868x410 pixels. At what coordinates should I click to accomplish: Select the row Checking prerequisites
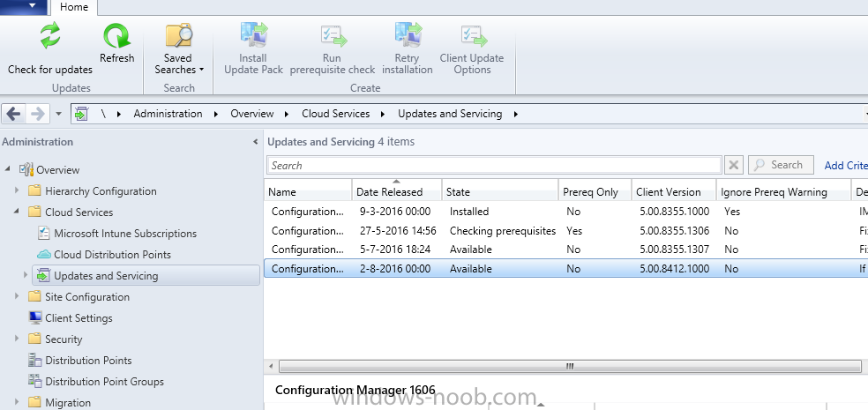click(x=565, y=231)
